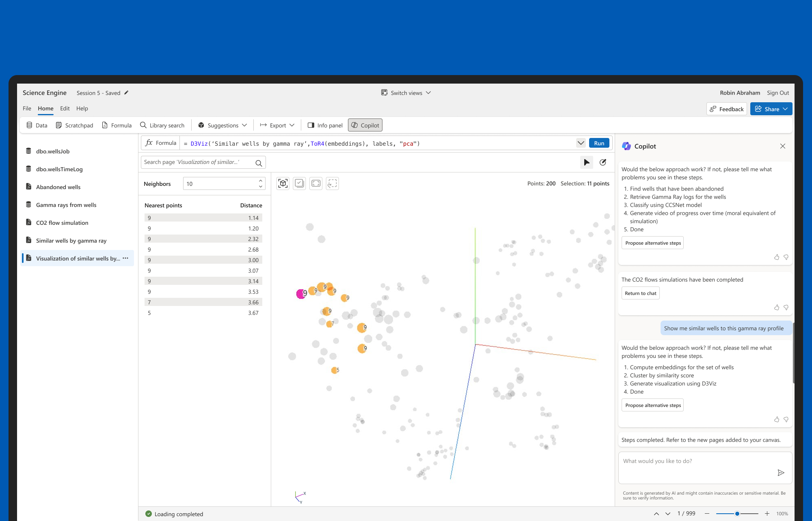The width and height of the screenshot is (812, 521).
Task: Toggle the Info panel
Action: [x=325, y=125]
